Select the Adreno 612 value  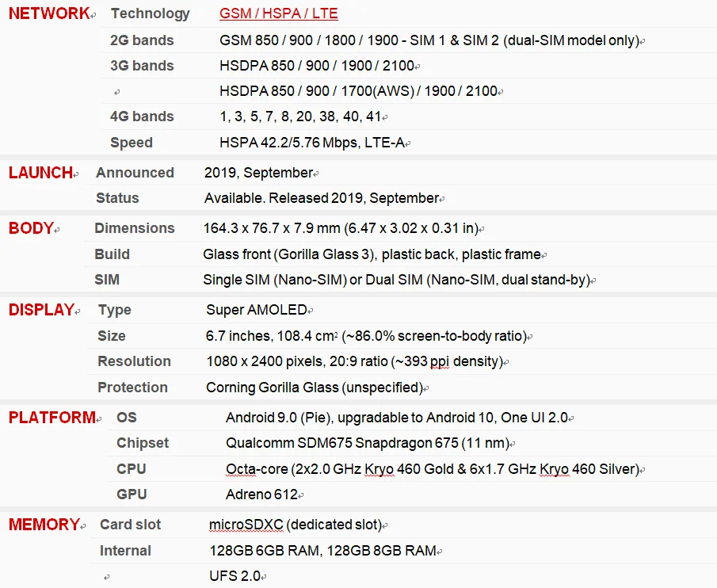tap(261, 494)
